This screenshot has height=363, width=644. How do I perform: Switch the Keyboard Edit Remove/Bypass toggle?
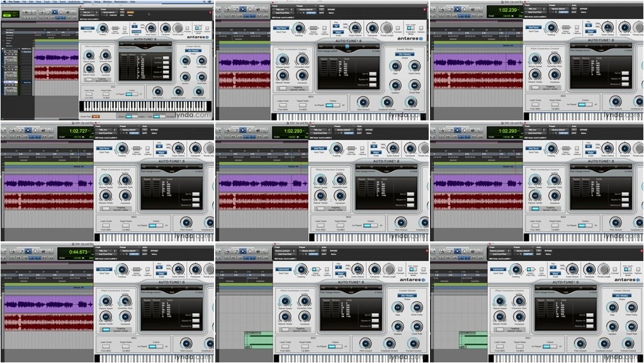pos(132,117)
